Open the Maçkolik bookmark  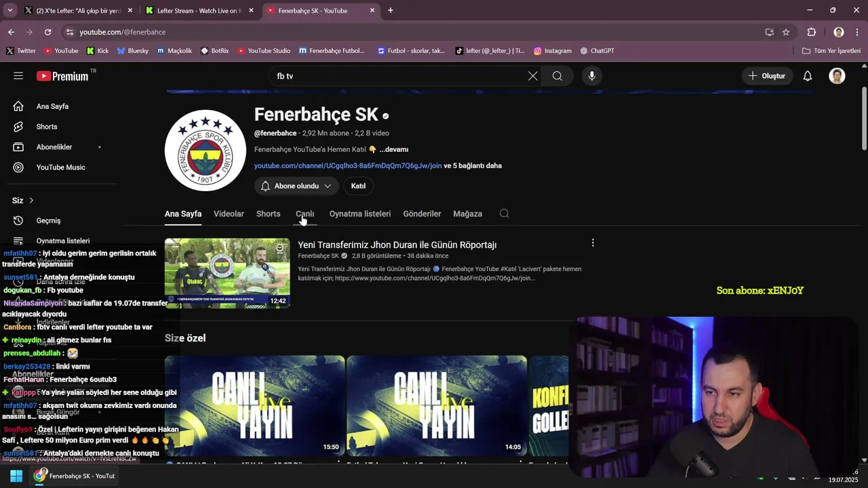[x=174, y=51]
